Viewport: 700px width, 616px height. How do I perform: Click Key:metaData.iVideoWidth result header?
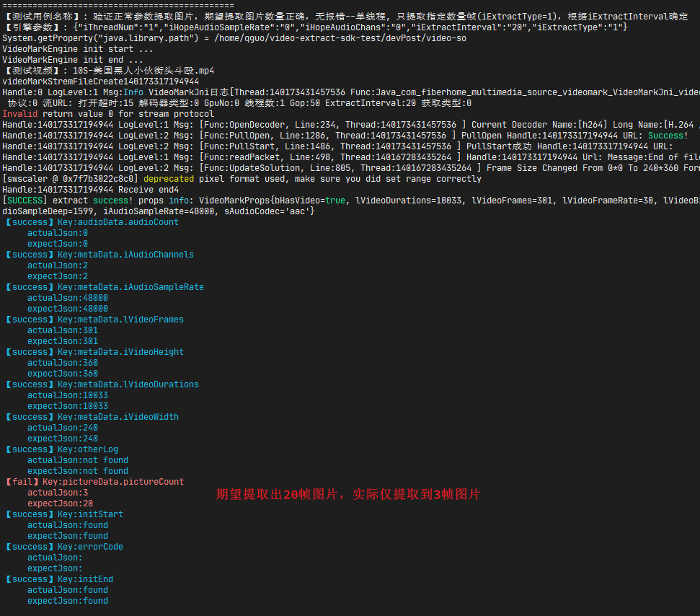coord(92,417)
